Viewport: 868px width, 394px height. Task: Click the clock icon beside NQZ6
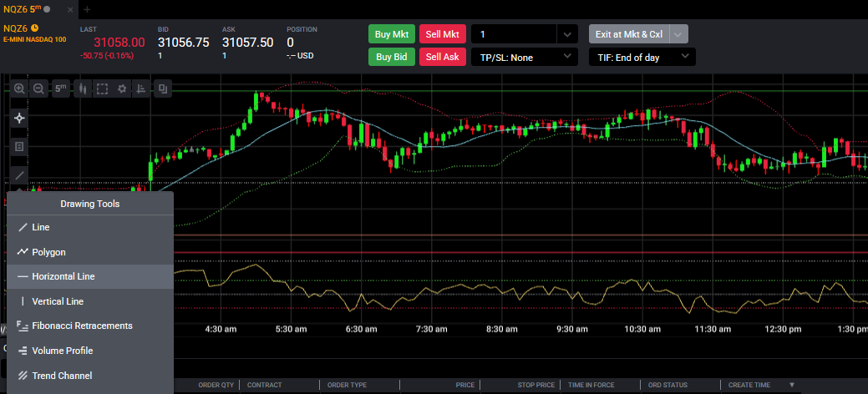[35, 28]
